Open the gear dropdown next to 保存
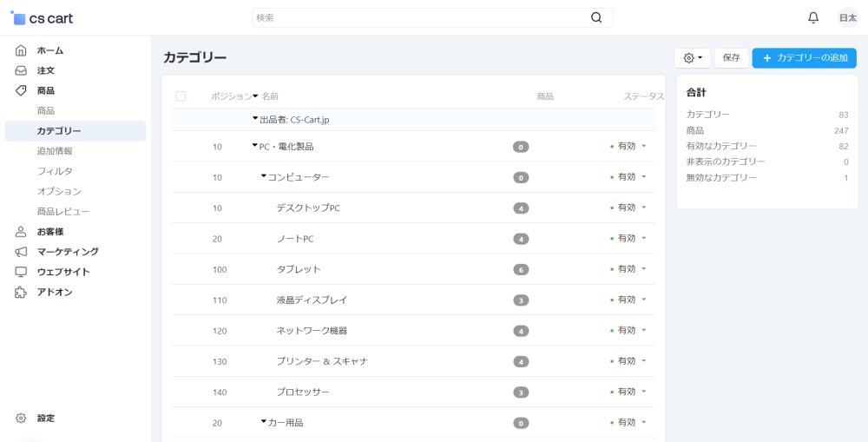 (x=693, y=58)
